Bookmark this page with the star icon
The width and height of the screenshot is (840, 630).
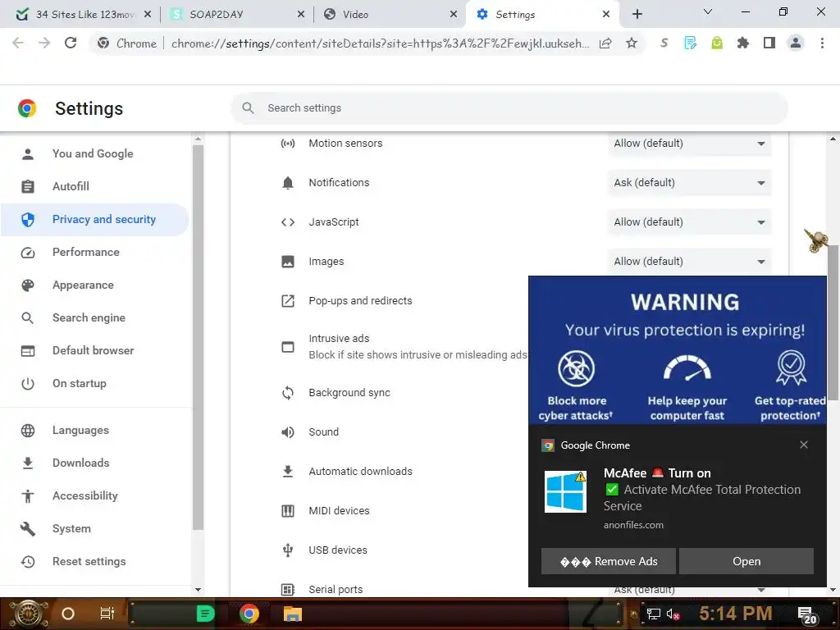tap(632, 43)
